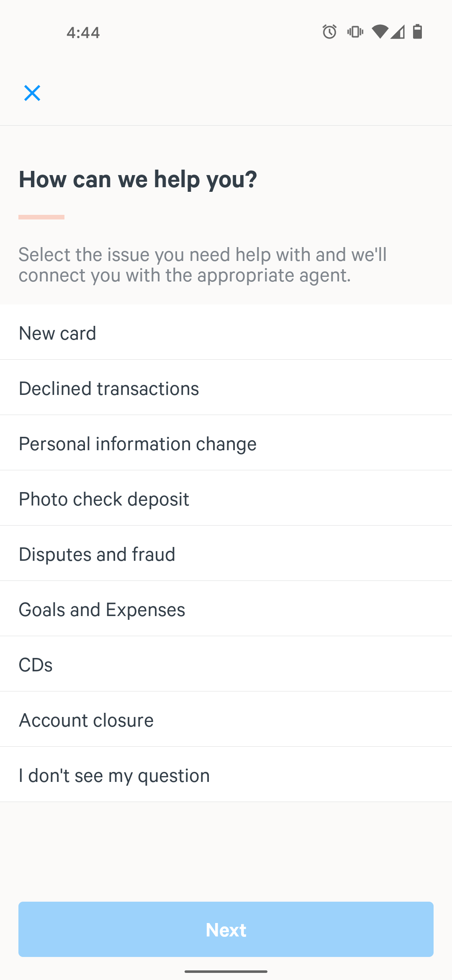Tap the bottom navigation gesture handle

pyautogui.click(x=226, y=971)
